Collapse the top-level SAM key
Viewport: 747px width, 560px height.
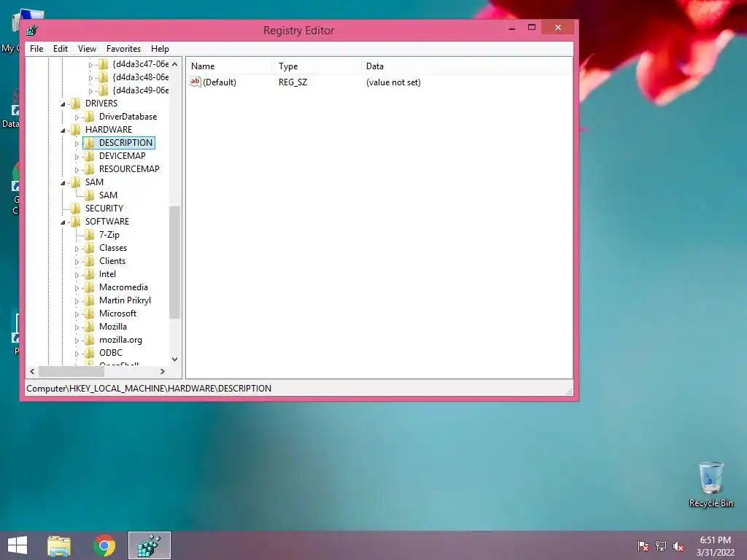point(63,182)
